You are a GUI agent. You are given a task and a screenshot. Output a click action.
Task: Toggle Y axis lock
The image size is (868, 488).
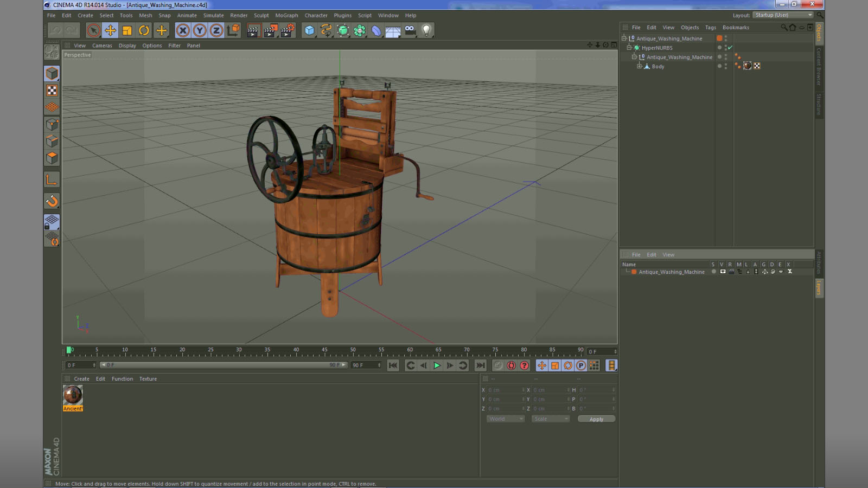(200, 30)
